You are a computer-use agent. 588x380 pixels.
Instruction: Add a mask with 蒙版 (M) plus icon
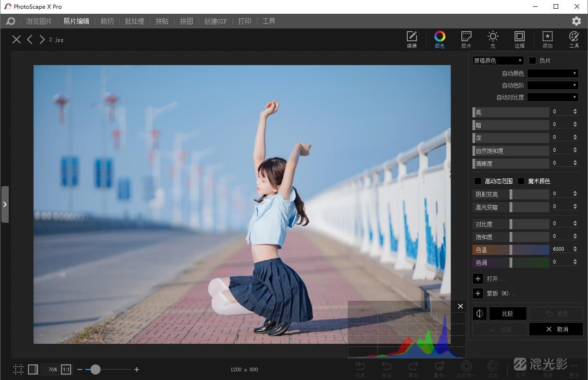click(478, 293)
